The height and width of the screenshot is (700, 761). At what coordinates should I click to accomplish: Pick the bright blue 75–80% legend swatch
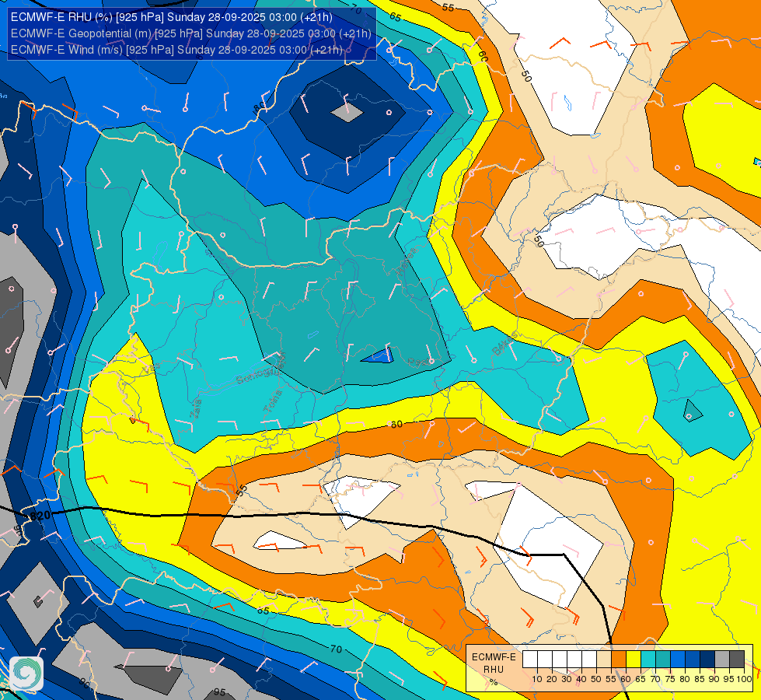(x=678, y=660)
